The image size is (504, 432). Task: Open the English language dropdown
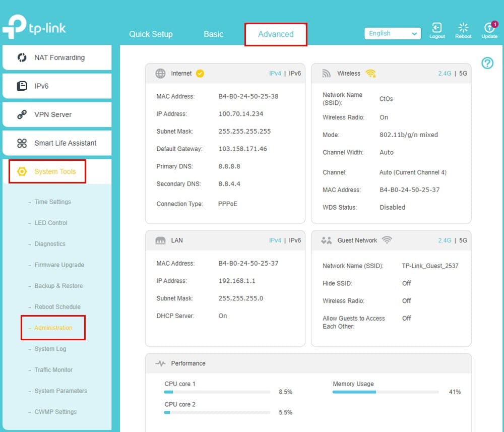pos(393,33)
